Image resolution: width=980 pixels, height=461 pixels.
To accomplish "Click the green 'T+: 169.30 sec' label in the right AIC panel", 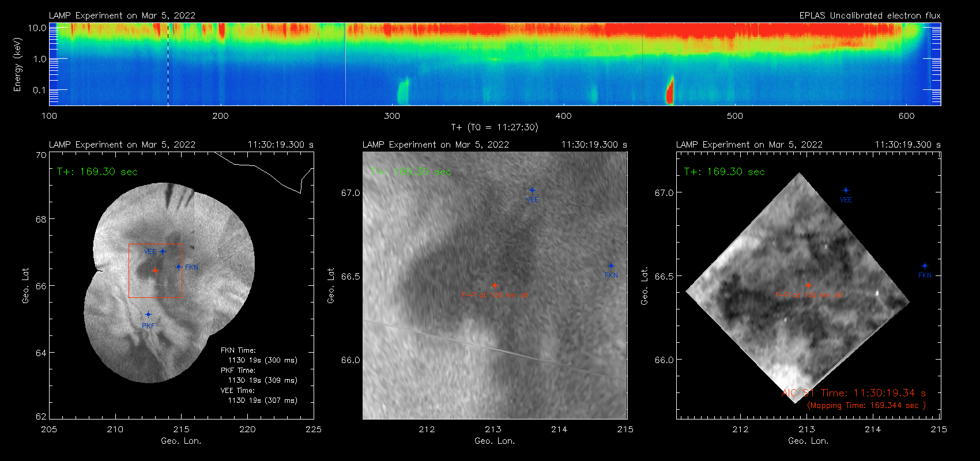I will pyautogui.click(x=725, y=172).
